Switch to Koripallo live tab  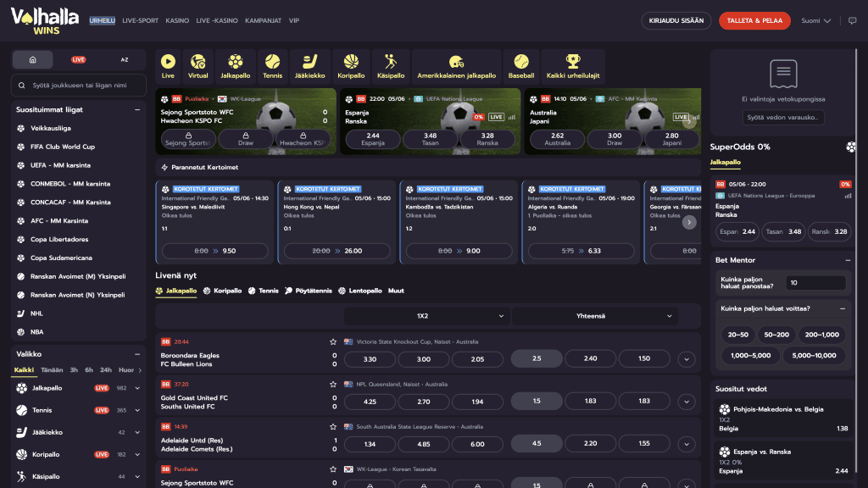(x=223, y=291)
